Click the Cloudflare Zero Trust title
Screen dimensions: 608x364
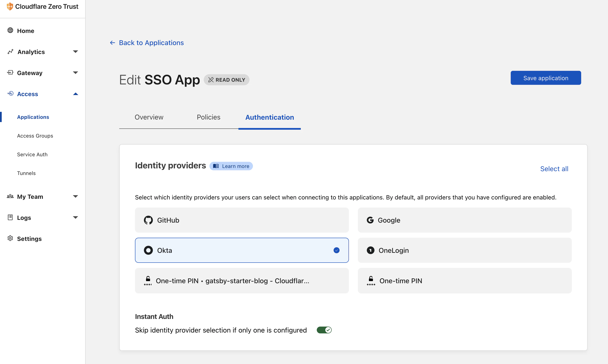[x=47, y=6]
